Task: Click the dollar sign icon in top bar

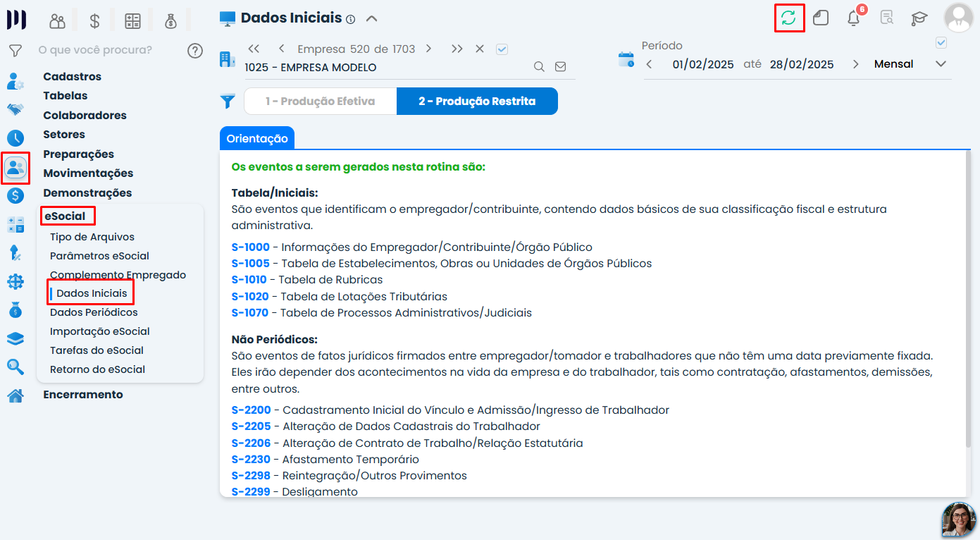Action: click(x=95, y=21)
